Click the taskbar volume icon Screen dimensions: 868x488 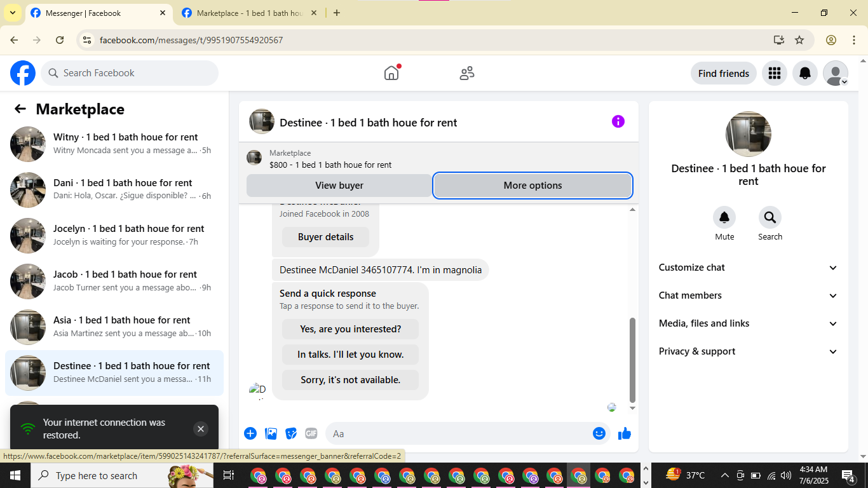786,475
